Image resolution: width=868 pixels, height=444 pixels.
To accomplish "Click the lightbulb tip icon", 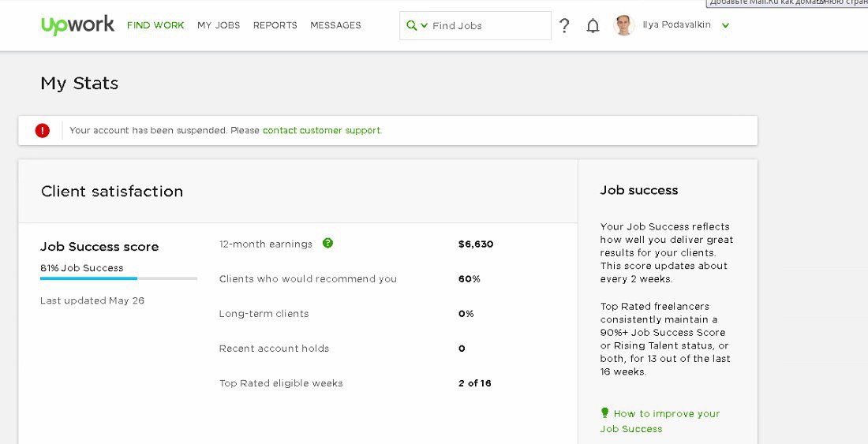I will (x=604, y=412).
